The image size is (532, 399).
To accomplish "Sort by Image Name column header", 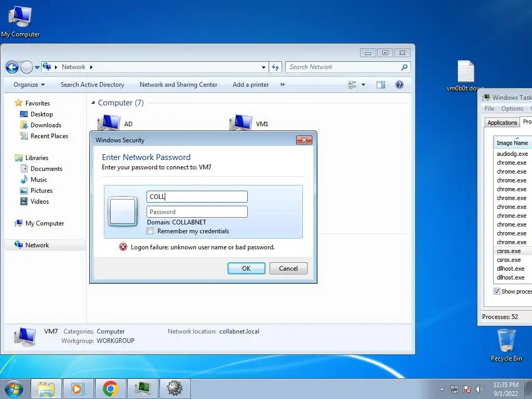I will (x=512, y=143).
